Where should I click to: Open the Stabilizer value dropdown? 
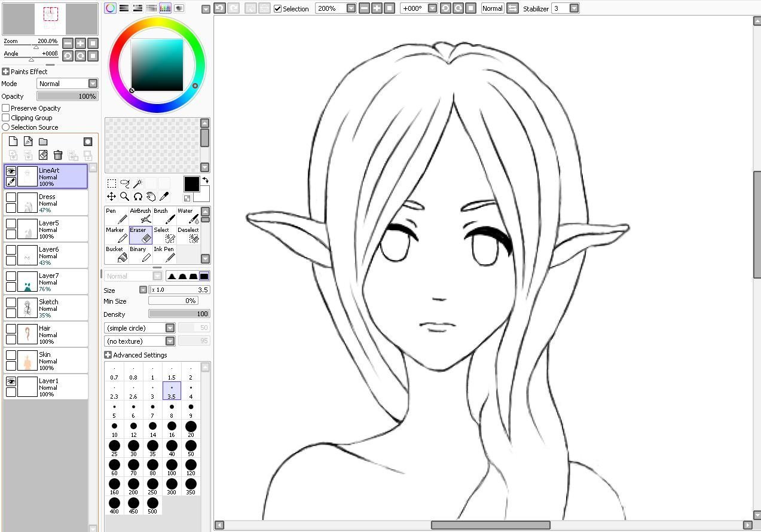click(x=574, y=8)
